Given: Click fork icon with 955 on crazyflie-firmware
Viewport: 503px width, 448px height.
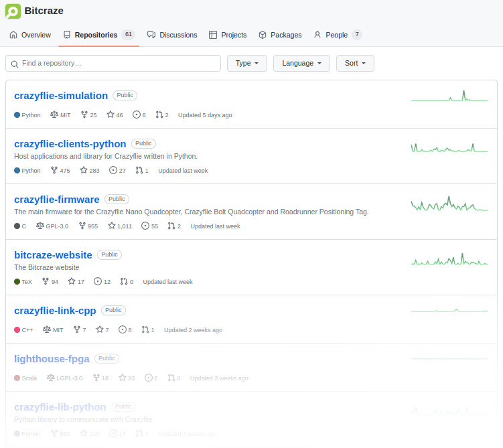Looking at the screenshot, I should pyautogui.click(x=82, y=226).
